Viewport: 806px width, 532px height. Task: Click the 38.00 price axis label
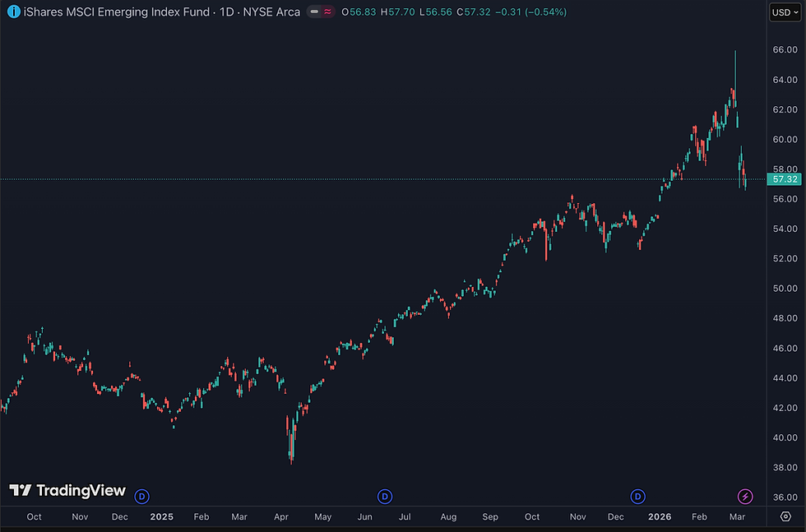coord(785,467)
